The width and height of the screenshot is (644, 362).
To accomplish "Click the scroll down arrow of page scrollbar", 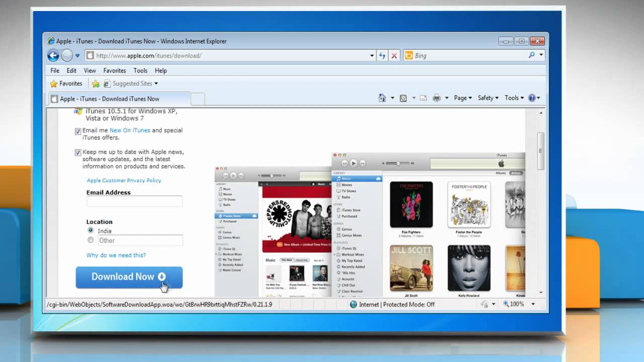I will [x=541, y=293].
